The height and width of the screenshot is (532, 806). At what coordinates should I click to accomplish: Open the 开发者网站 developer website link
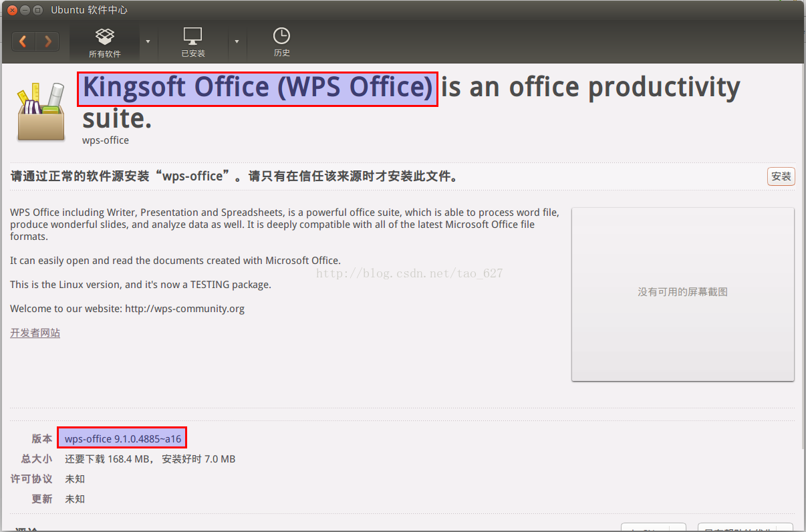[35, 333]
